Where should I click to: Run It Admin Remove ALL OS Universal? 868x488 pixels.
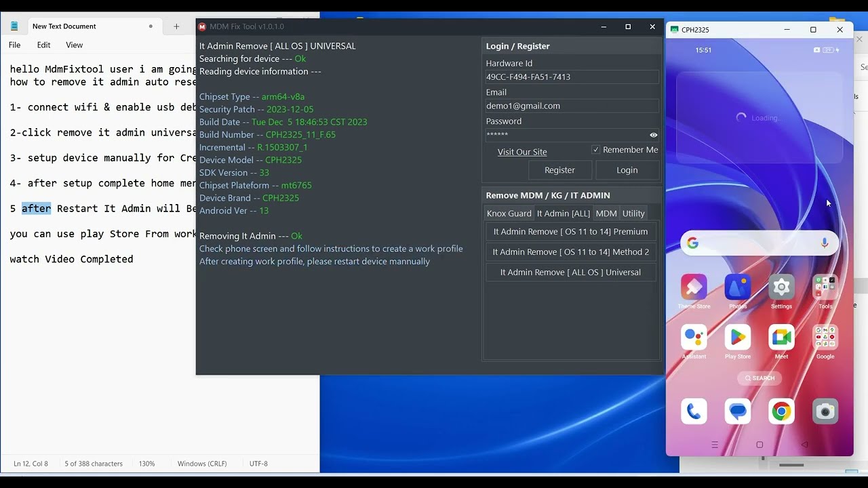[x=570, y=272]
